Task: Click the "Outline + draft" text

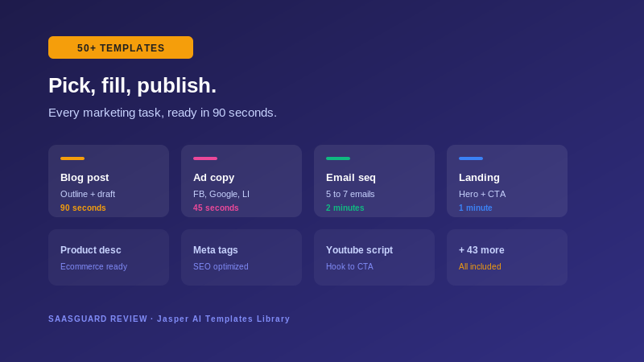Action: (x=88, y=194)
